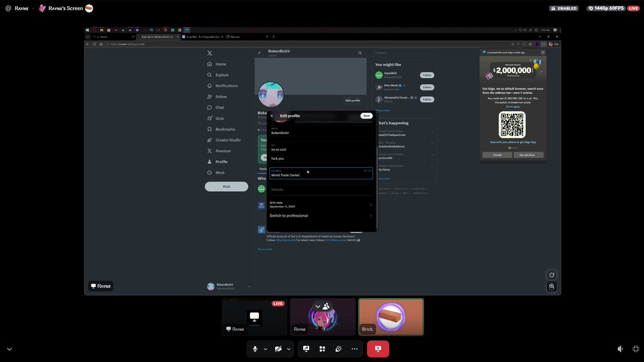
Task: Mute the microphone in call controls
Action: coord(255,349)
